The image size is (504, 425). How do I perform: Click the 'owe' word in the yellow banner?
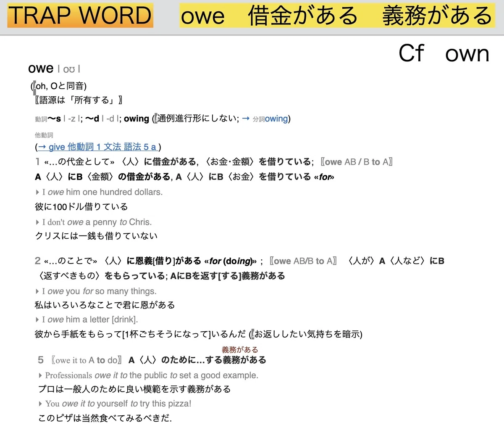tap(202, 17)
